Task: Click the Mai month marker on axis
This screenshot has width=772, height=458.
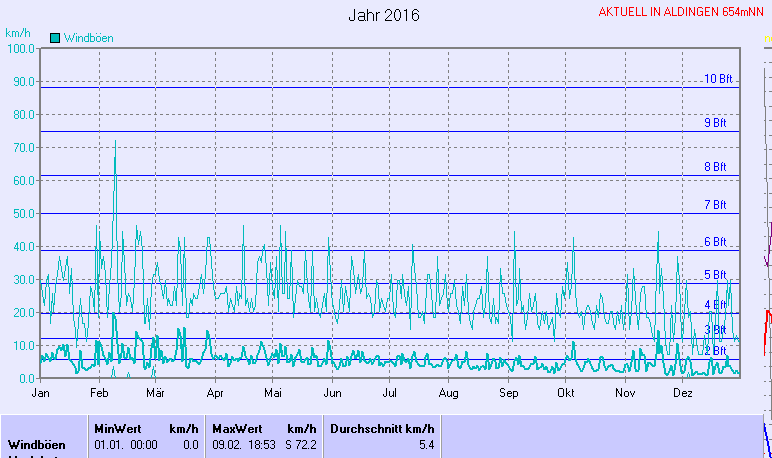Action: click(x=274, y=394)
